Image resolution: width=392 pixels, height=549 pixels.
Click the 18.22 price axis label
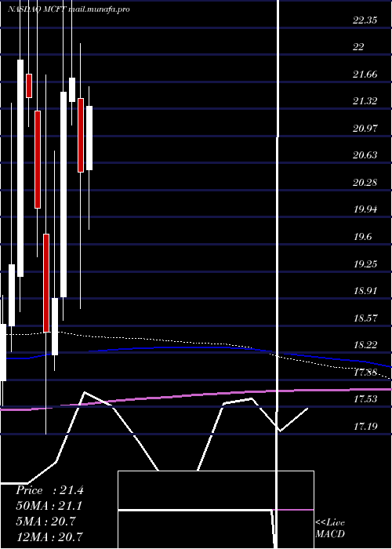(365, 345)
